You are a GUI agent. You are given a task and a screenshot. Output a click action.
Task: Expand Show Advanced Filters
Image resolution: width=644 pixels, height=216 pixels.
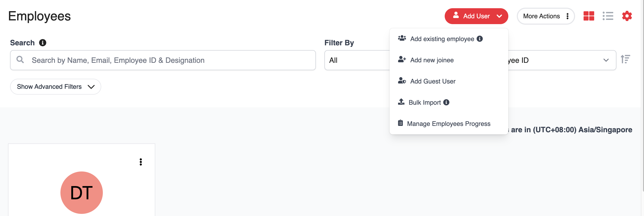55,87
